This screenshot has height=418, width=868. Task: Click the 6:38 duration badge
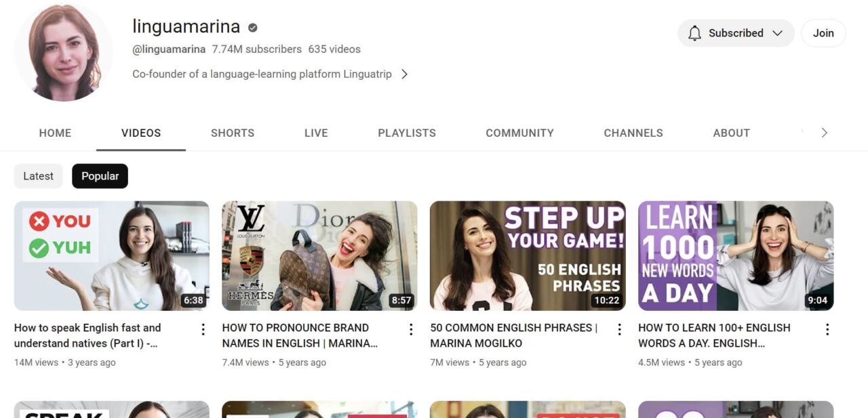click(x=193, y=300)
